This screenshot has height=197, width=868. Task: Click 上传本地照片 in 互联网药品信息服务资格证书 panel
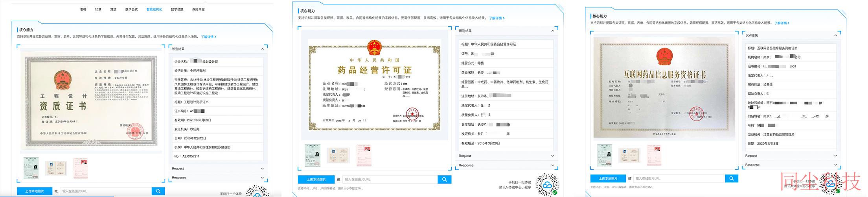click(x=608, y=178)
